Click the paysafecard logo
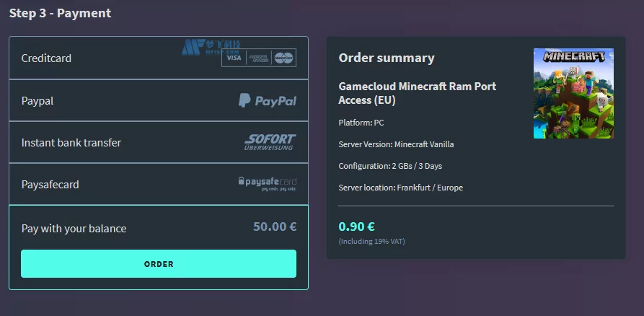 [x=268, y=183]
